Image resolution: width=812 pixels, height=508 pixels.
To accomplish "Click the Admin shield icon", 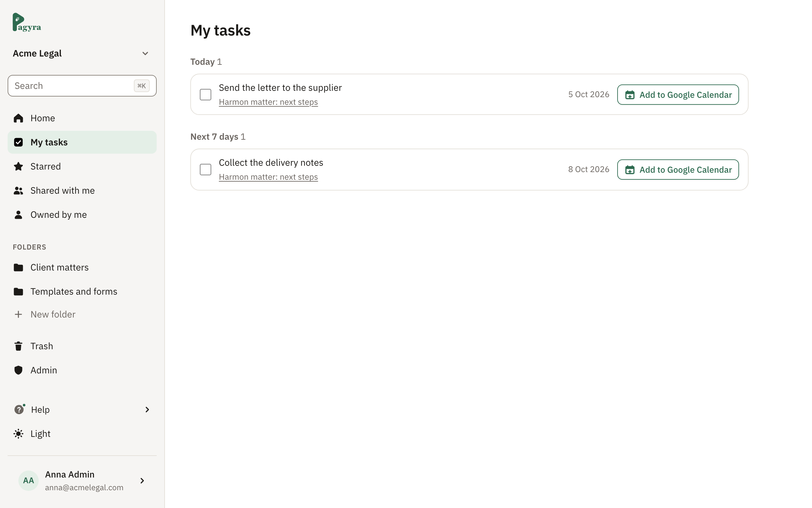I will 18,370.
